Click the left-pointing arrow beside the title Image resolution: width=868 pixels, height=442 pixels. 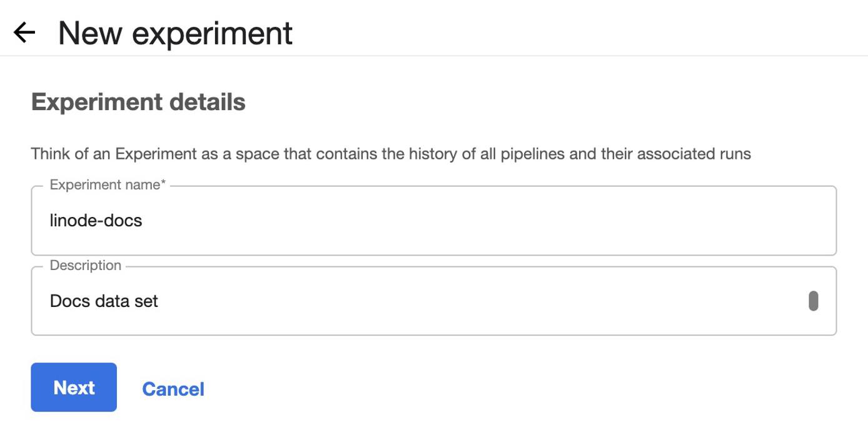pos(24,33)
